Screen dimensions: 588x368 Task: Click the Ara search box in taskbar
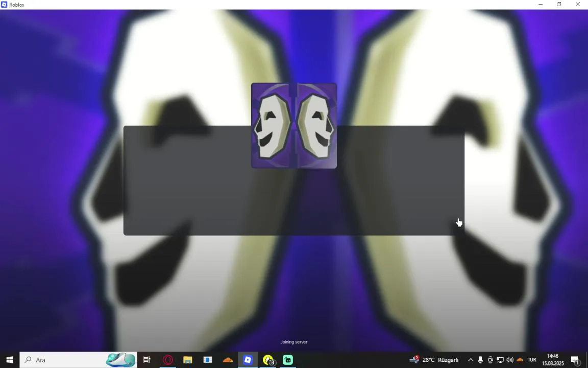click(79, 360)
